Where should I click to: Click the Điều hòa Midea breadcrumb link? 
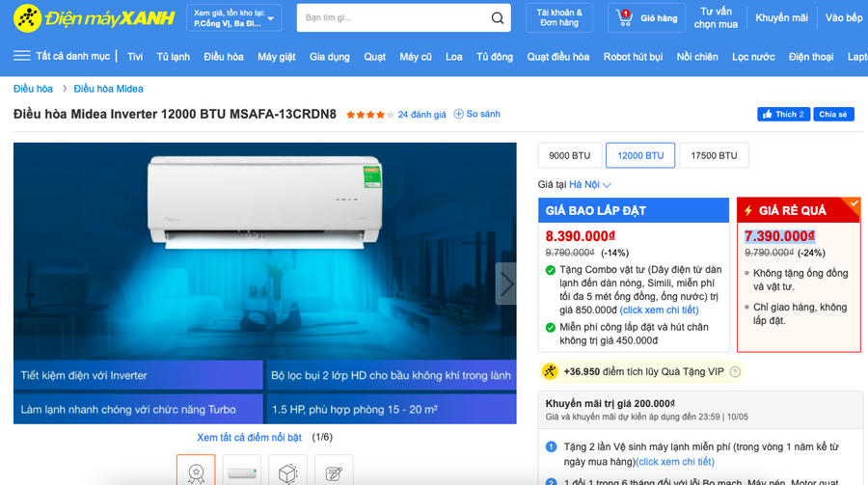(108, 89)
